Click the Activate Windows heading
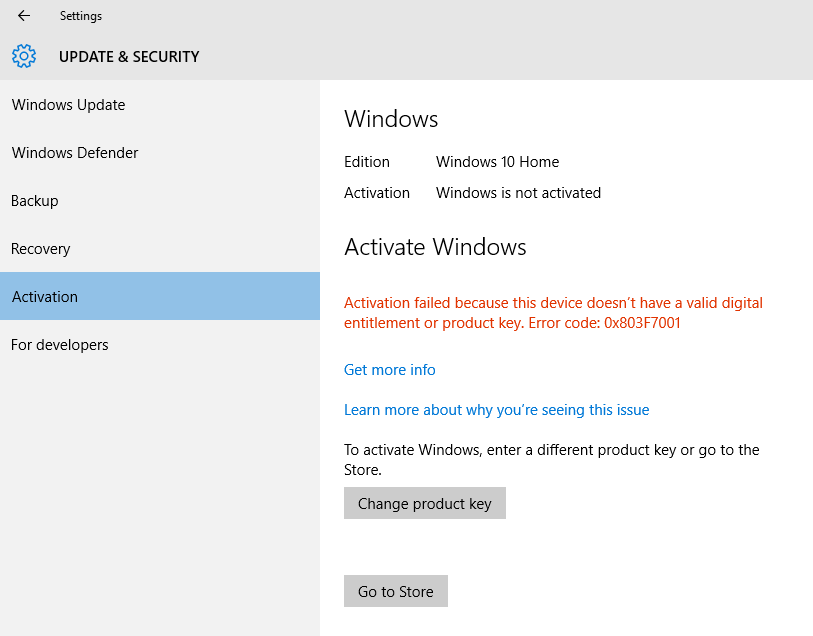Image resolution: width=813 pixels, height=636 pixels. point(435,247)
